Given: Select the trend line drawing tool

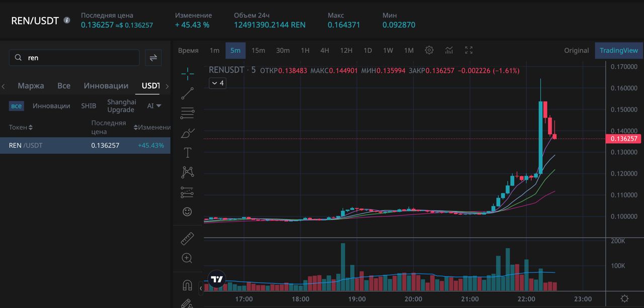Looking at the screenshot, I should pos(187,93).
